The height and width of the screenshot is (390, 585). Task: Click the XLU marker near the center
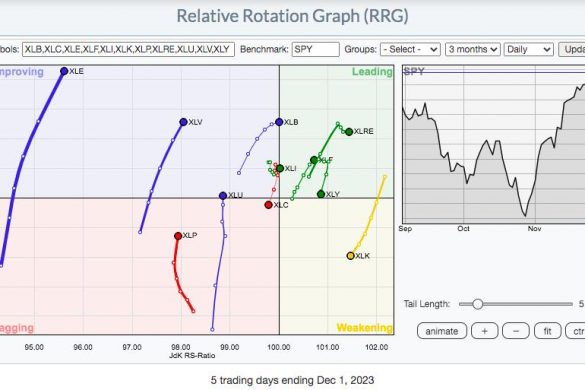click(x=223, y=196)
